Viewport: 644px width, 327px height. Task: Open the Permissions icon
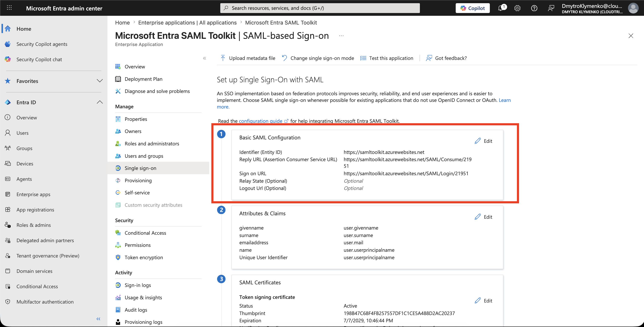click(118, 245)
